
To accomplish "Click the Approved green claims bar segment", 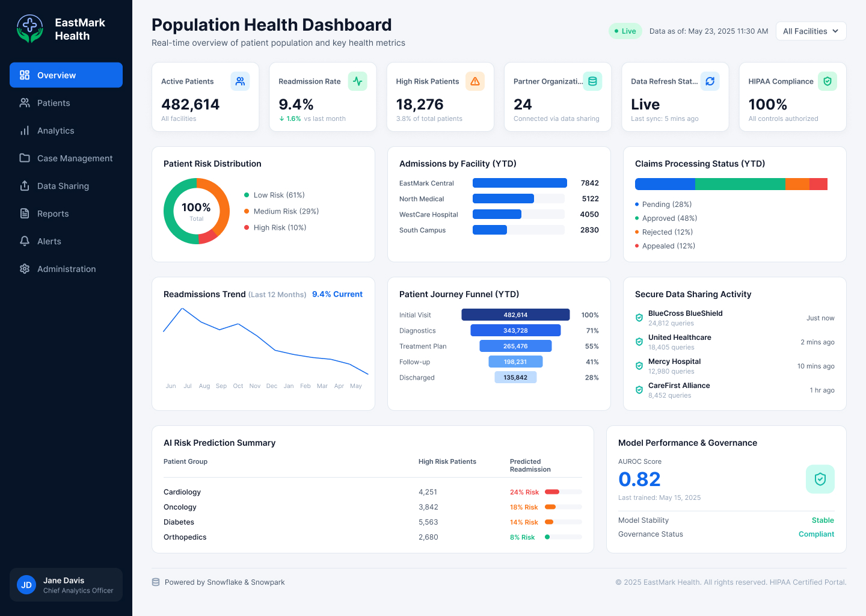I will coord(740,184).
